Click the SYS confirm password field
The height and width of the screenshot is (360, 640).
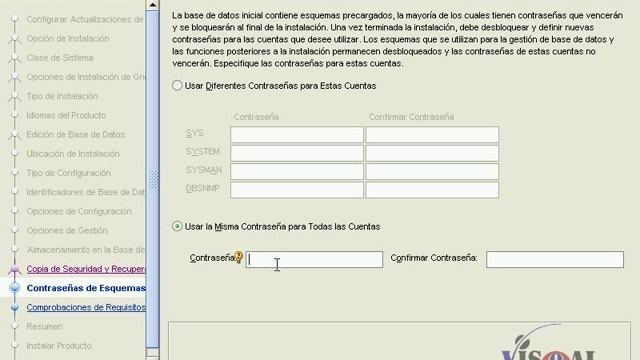tap(432, 134)
